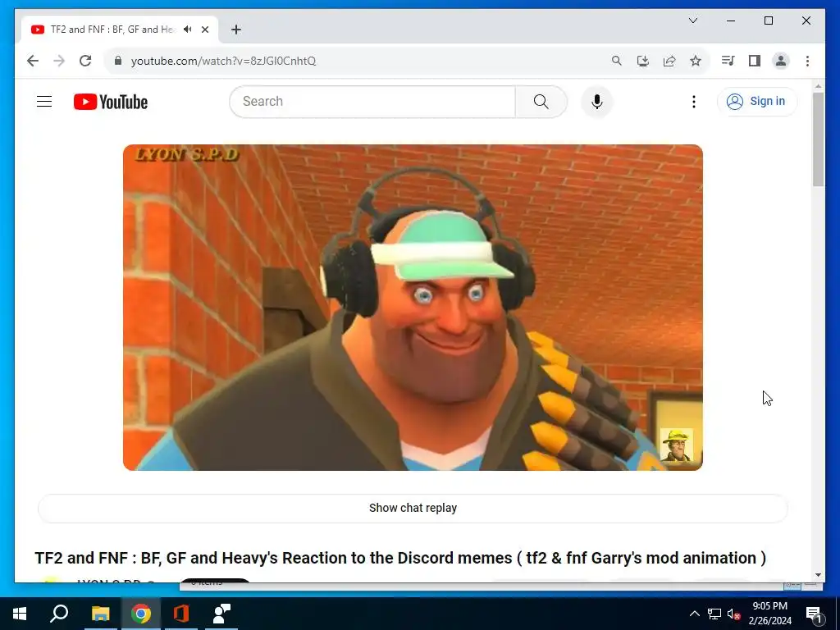Open clock showing 9:05 PM
840x630 pixels.
click(x=769, y=614)
